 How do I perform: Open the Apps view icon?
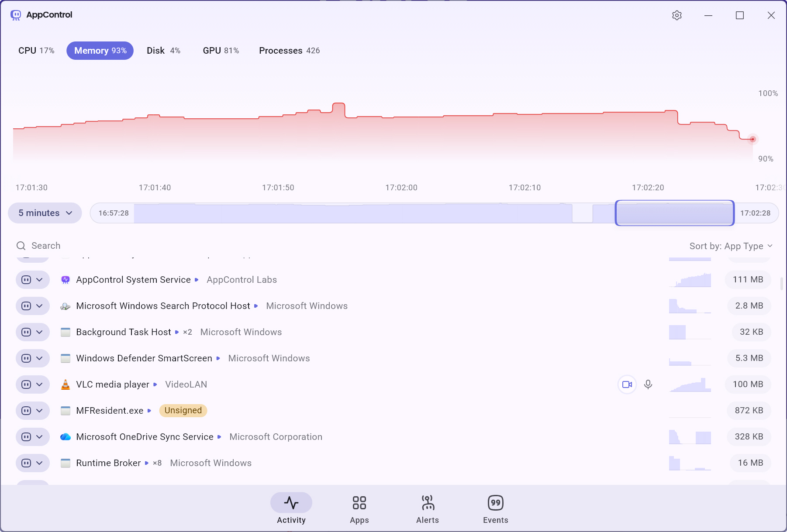(x=359, y=503)
